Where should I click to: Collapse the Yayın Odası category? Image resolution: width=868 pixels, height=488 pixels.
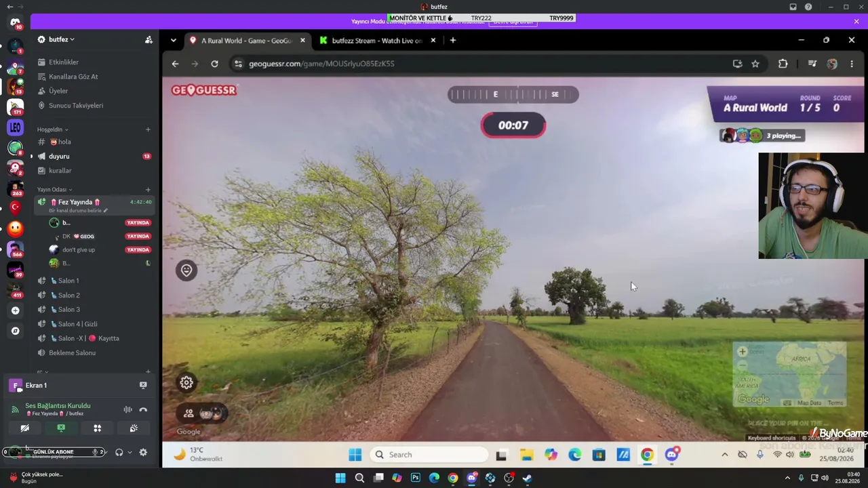(54, 190)
